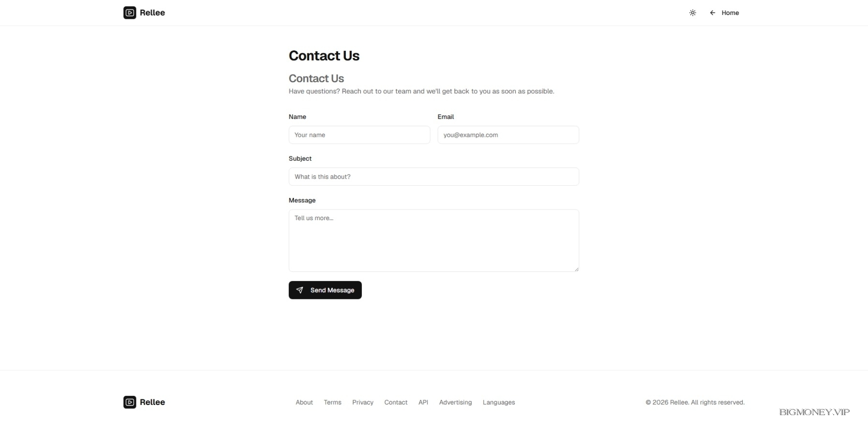Visit the Advertising footer link
Screen dimensions: 868x434
coord(455,403)
